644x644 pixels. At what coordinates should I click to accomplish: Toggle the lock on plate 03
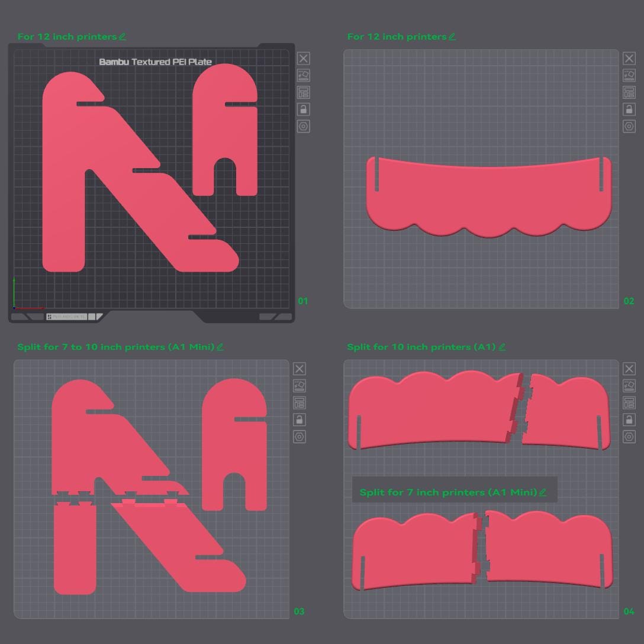[x=300, y=420]
